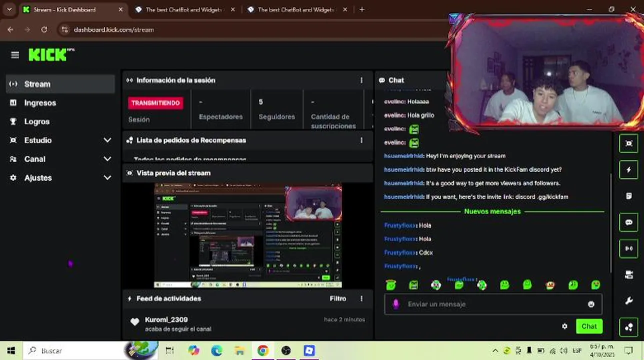Click the Buscar taskbar search box
644x360 pixels.
coord(90,350)
